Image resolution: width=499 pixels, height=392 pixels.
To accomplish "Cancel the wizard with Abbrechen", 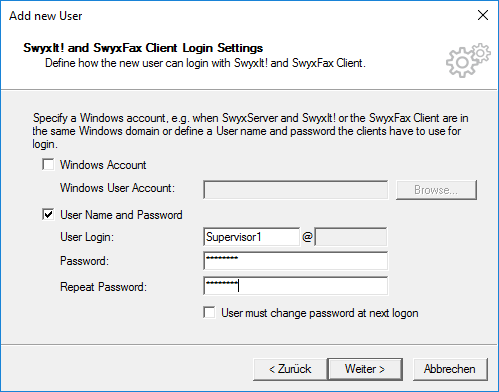I will tap(450, 369).
